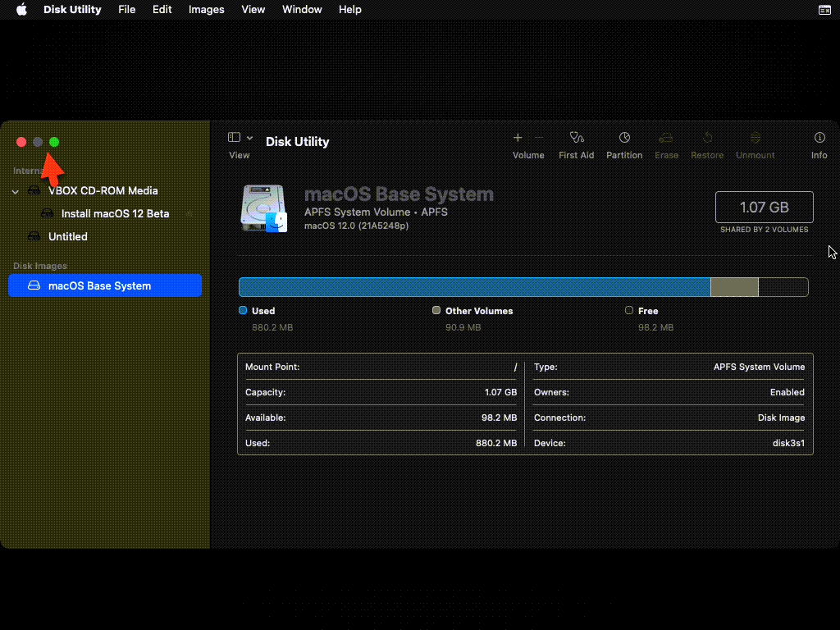Click the 1.07 GB capacity box

[x=764, y=208]
